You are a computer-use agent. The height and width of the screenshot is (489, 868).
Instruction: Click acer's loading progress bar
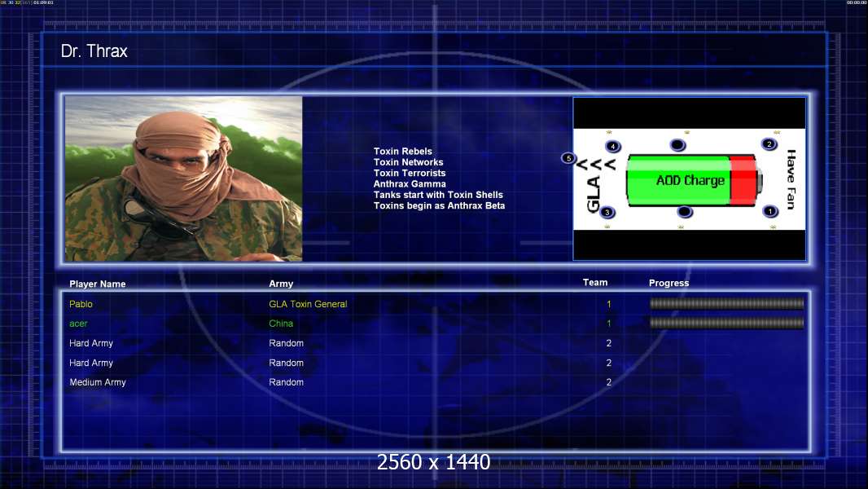coord(726,323)
